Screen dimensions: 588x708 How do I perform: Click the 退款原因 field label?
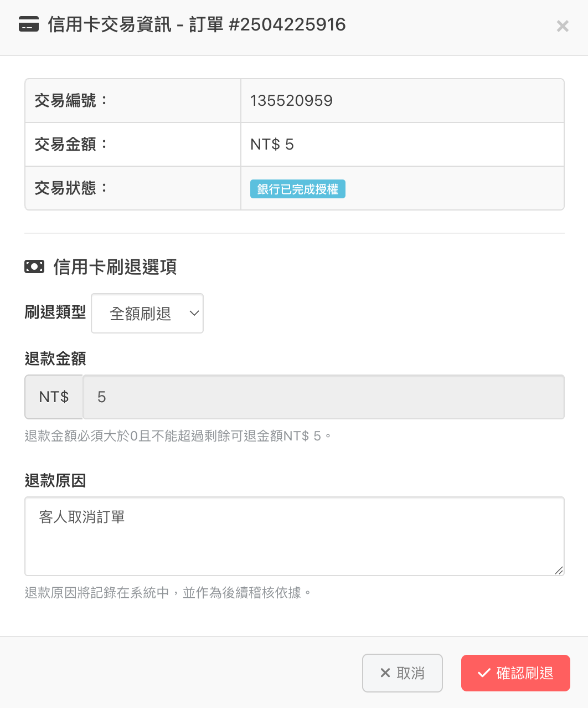(x=55, y=480)
